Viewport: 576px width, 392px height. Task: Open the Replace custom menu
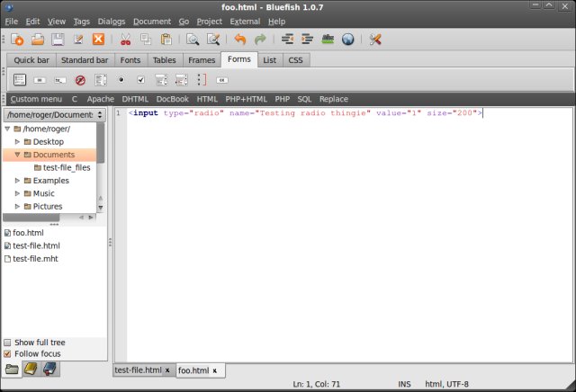pyautogui.click(x=334, y=99)
